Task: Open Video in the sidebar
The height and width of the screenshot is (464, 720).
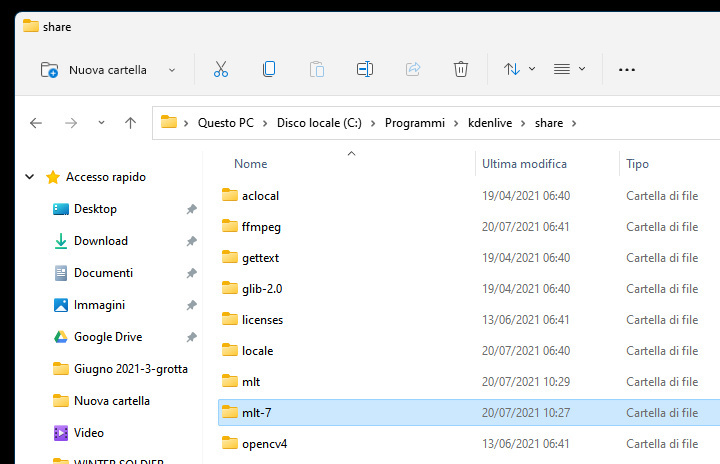Action: pos(89,433)
